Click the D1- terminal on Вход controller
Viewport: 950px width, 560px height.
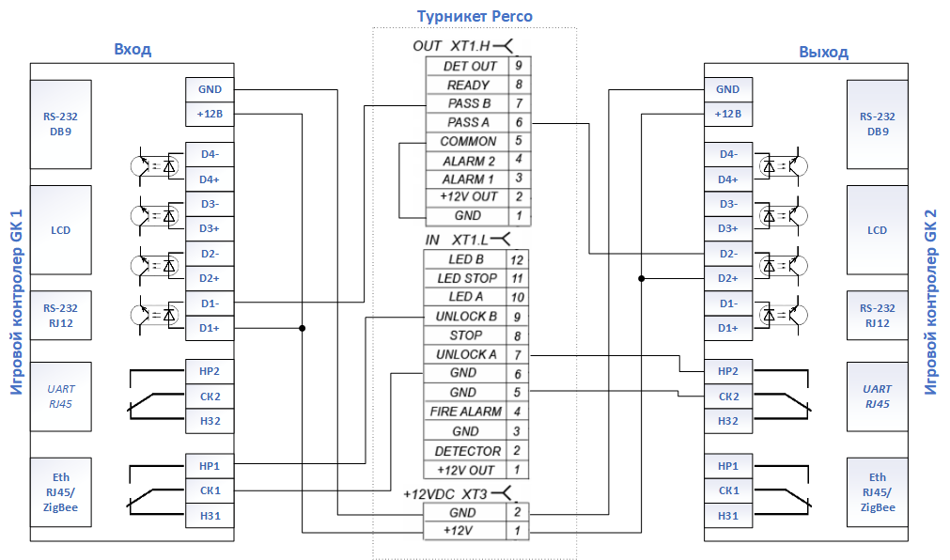click(210, 303)
